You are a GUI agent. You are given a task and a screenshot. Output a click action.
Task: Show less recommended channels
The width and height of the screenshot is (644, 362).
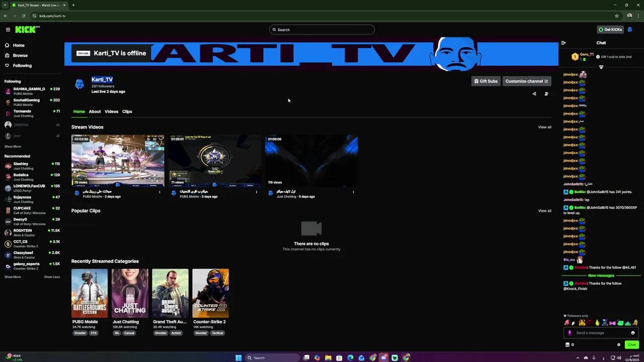coord(52,277)
